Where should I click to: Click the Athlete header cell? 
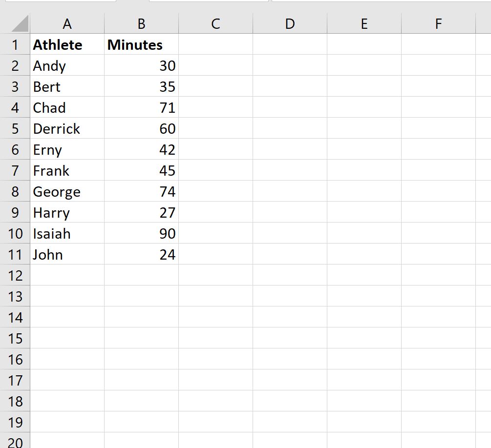[67, 44]
